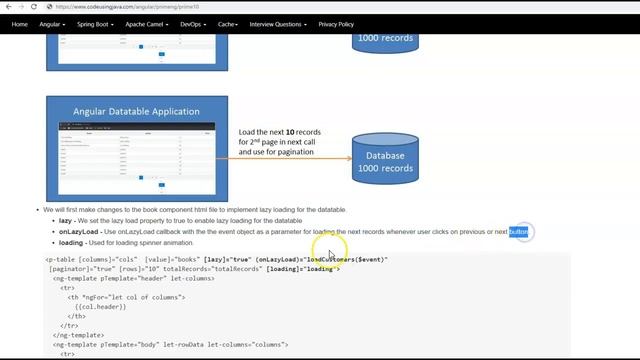Click the site info icon in address bar
The width and height of the screenshot is (640, 360).
point(49,7)
